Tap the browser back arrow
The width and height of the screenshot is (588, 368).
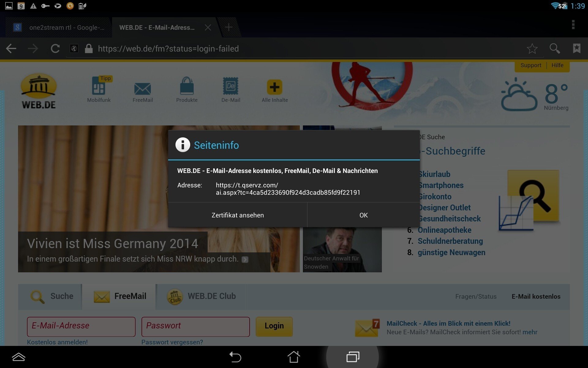[x=11, y=48]
